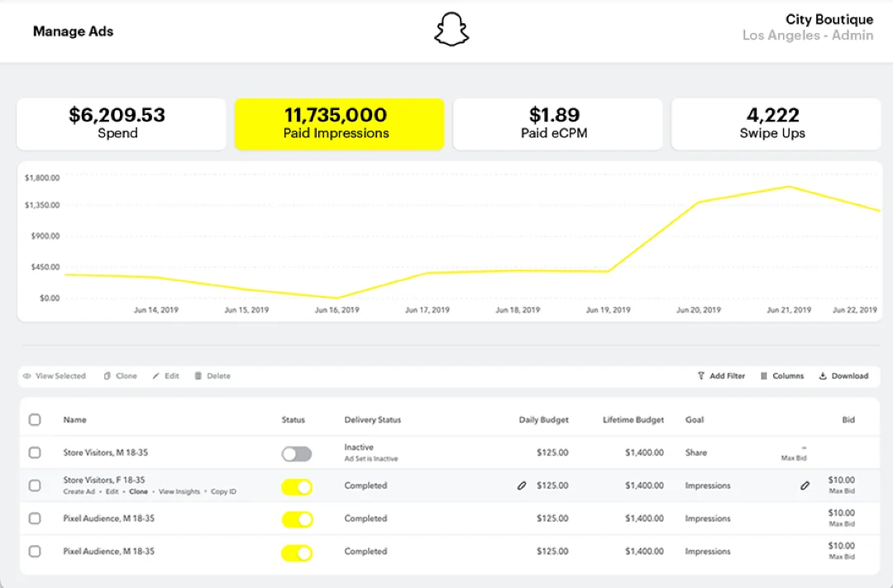893x588 pixels.
Task: Open View Insights for Store Visitors F 18-35
Action: [179, 492]
